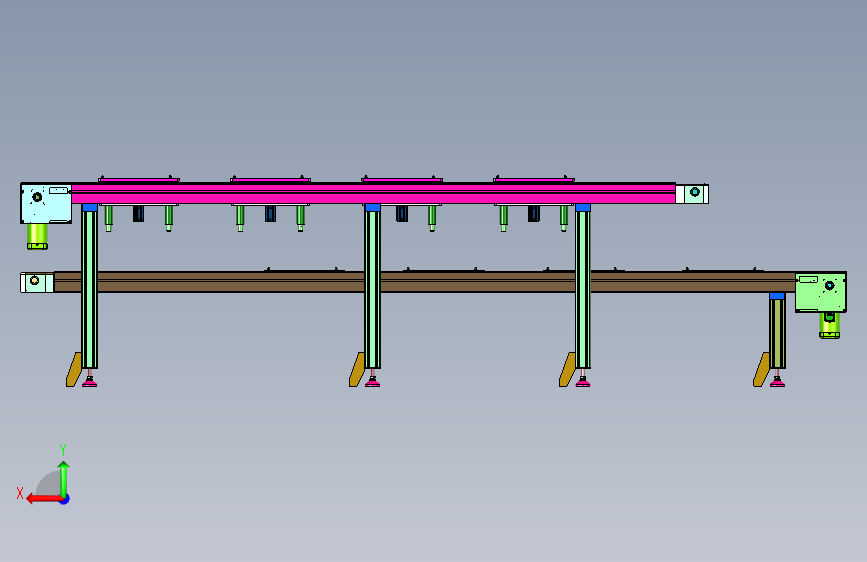The height and width of the screenshot is (562, 867).
Task: Click the green Y axis arrow of the triad
Action: click(64, 478)
